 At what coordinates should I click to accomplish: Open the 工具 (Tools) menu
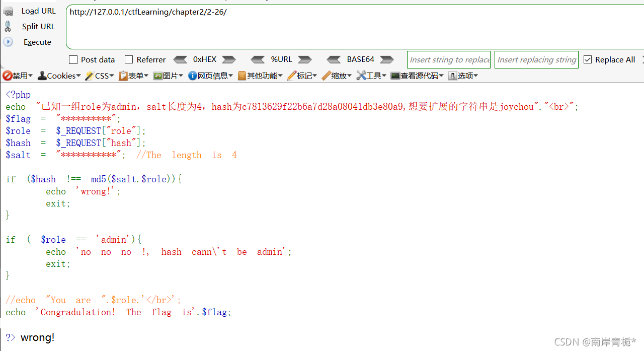[x=371, y=76]
